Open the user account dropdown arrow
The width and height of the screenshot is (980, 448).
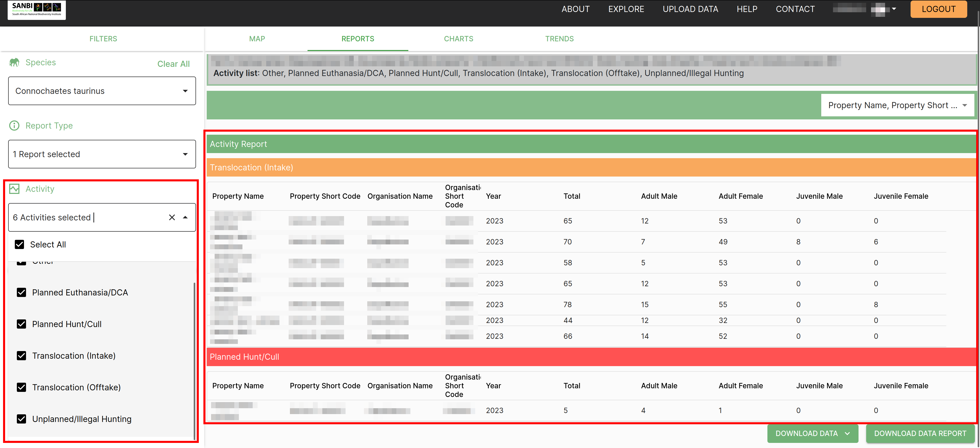pos(894,9)
